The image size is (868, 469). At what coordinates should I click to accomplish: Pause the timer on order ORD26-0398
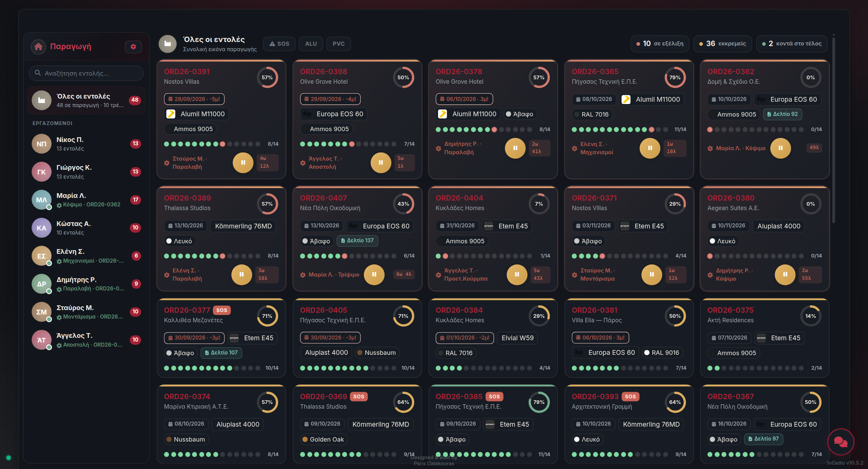tap(380, 163)
